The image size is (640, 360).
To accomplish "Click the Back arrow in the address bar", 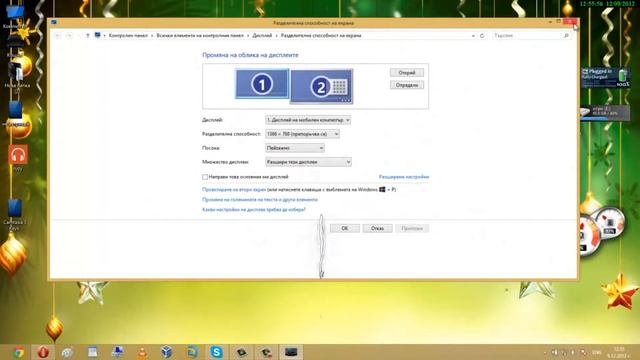I will coord(58,36).
